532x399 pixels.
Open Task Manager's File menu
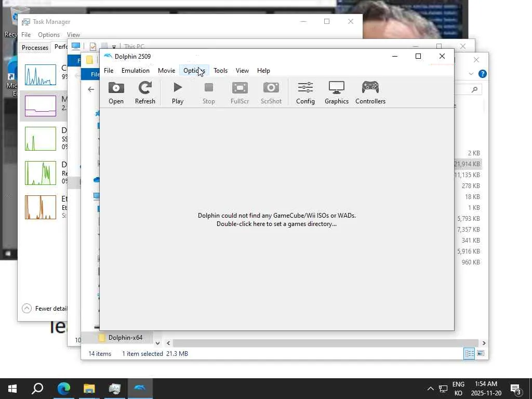[x=26, y=35]
